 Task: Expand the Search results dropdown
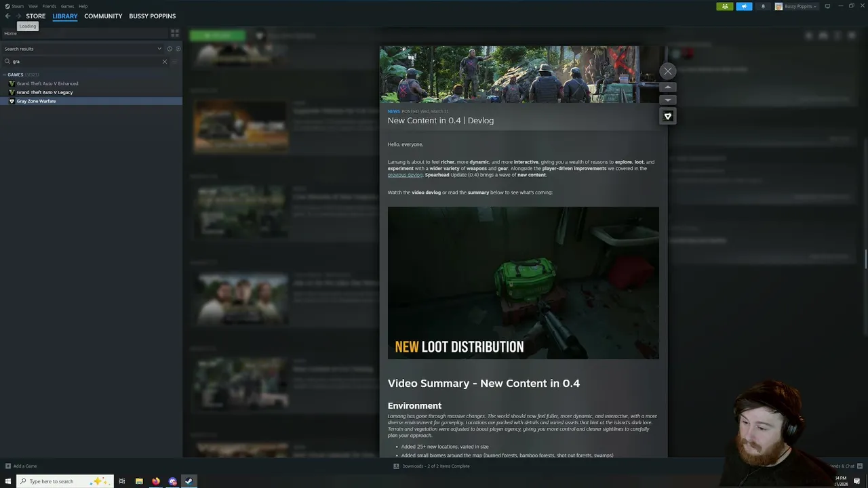pos(83,49)
